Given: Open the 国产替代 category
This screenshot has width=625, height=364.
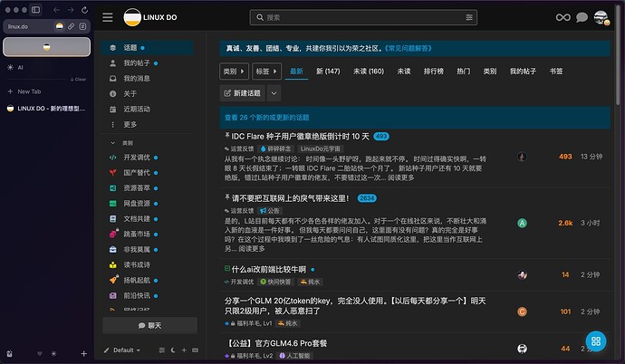Looking at the screenshot, I should click(148, 173).
